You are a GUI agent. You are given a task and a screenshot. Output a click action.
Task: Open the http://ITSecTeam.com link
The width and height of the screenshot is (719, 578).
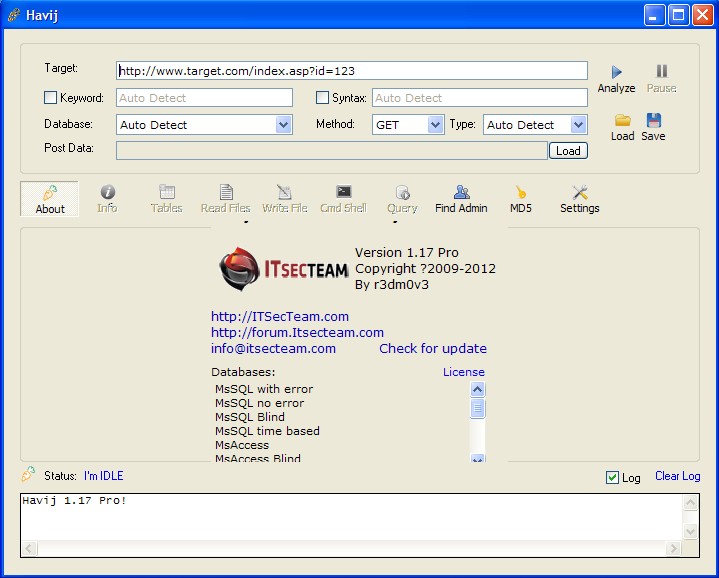pyautogui.click(x=280, y=316)
